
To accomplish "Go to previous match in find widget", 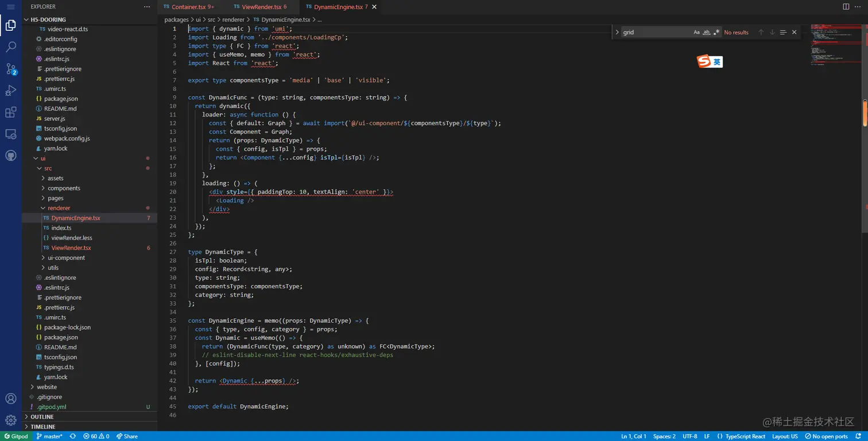I will [761, 32].
